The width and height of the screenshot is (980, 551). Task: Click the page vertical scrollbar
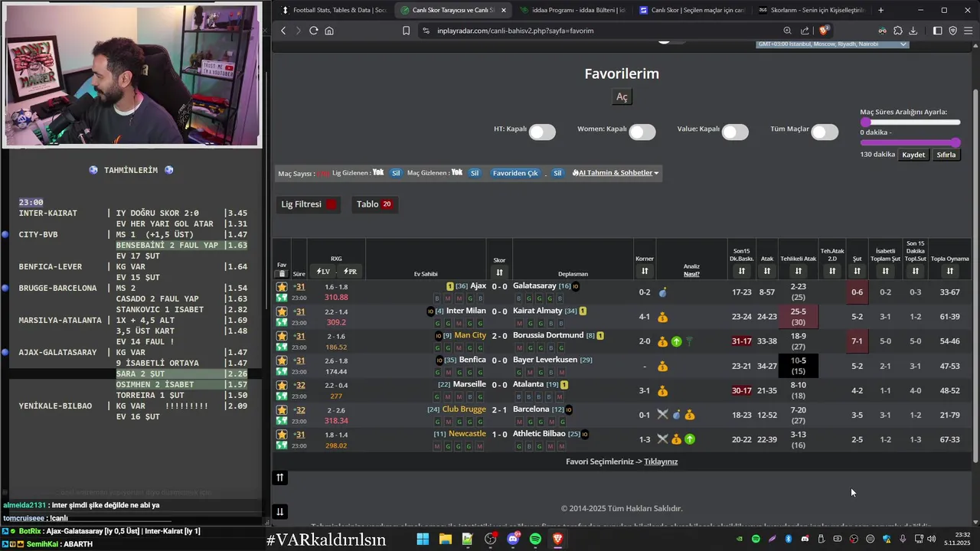point(975,275)
